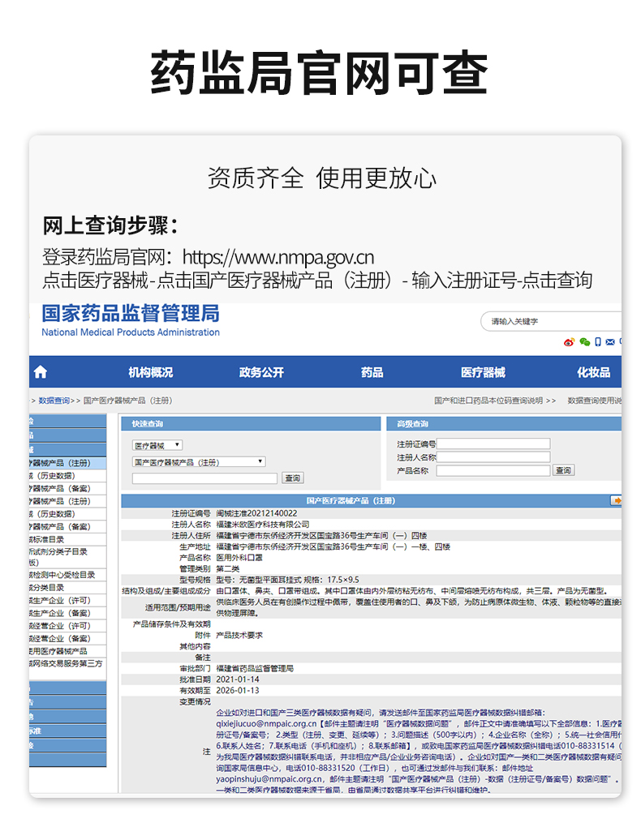Open the 产品技术要求 attachment link
The image size is (641, 840).
tap(239, 636)
